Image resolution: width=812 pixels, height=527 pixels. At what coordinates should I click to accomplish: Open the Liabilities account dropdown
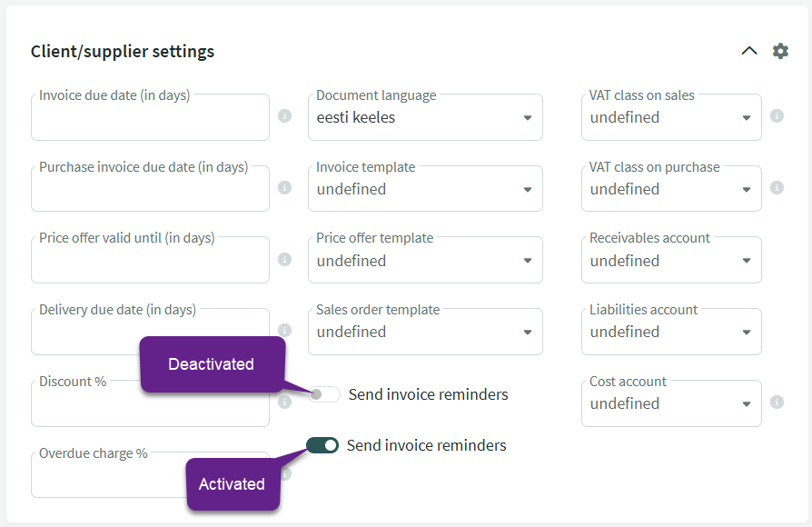coord(671,332)
